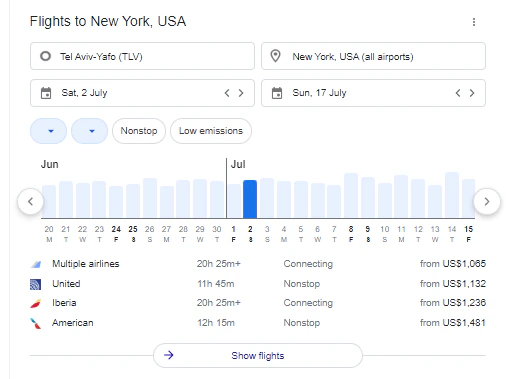Select the 8 July price bar
Screen dimensions: 517x379
[x=351, y=195]
